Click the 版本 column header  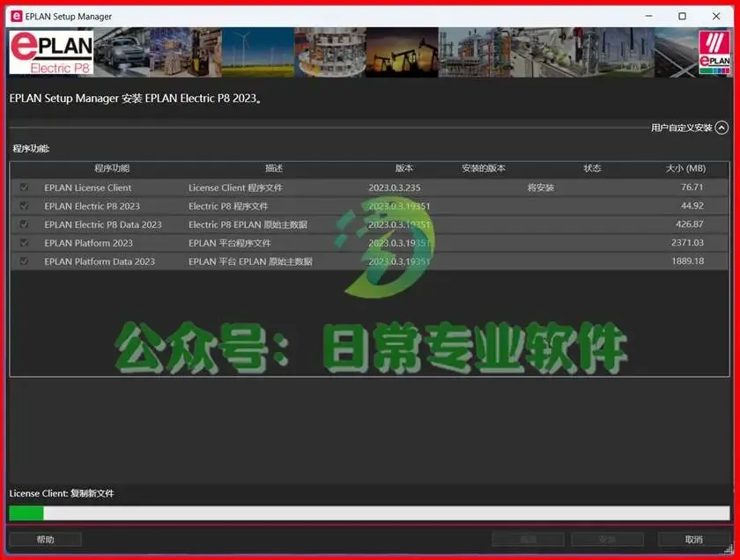click(x=404, y=168)
